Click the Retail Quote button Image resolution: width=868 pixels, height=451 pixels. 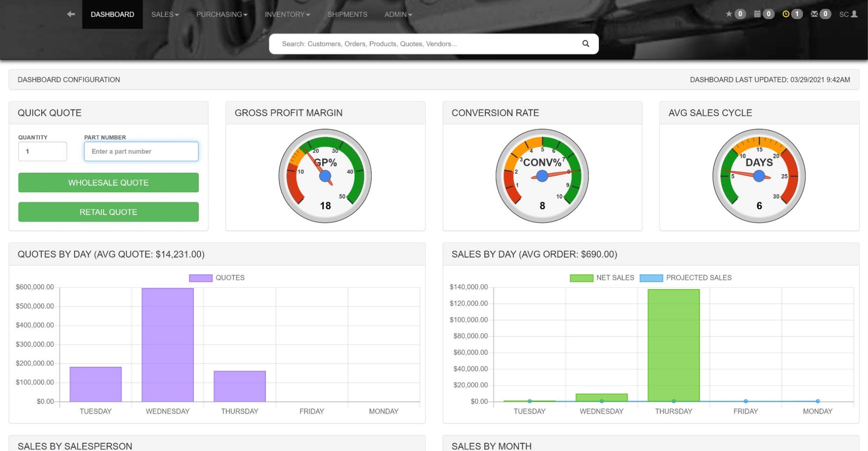pos(108,212)
